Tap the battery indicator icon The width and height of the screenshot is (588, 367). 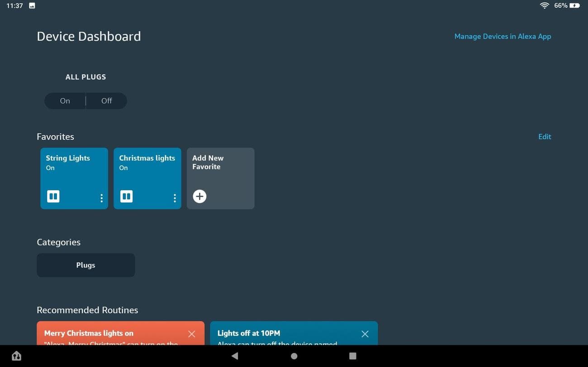(574, 6)
